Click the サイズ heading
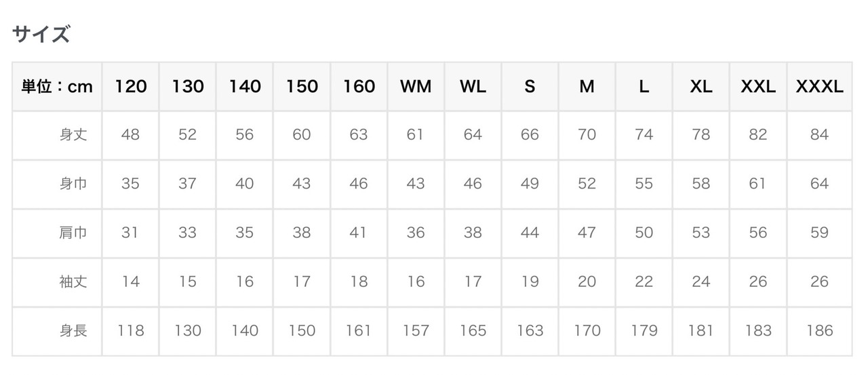This screenshot has width=868, height=375. pyautogui.click(x=41, y=34)
